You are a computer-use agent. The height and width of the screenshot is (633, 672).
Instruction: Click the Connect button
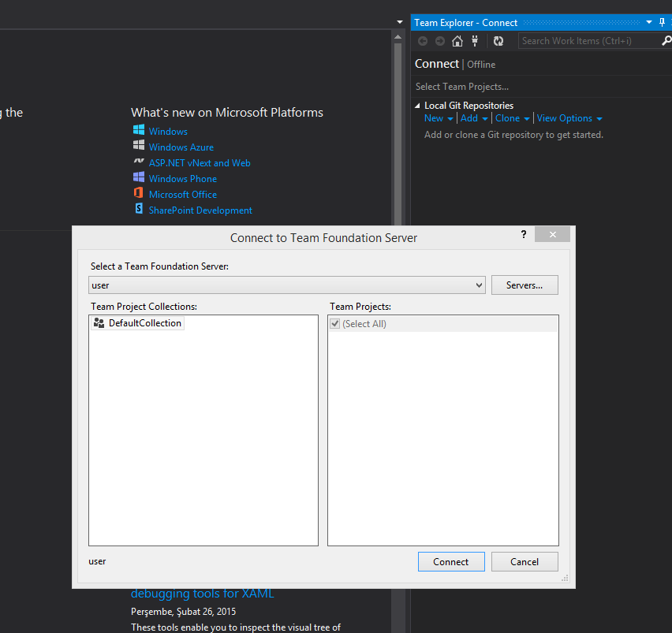[x=451, y=561]
